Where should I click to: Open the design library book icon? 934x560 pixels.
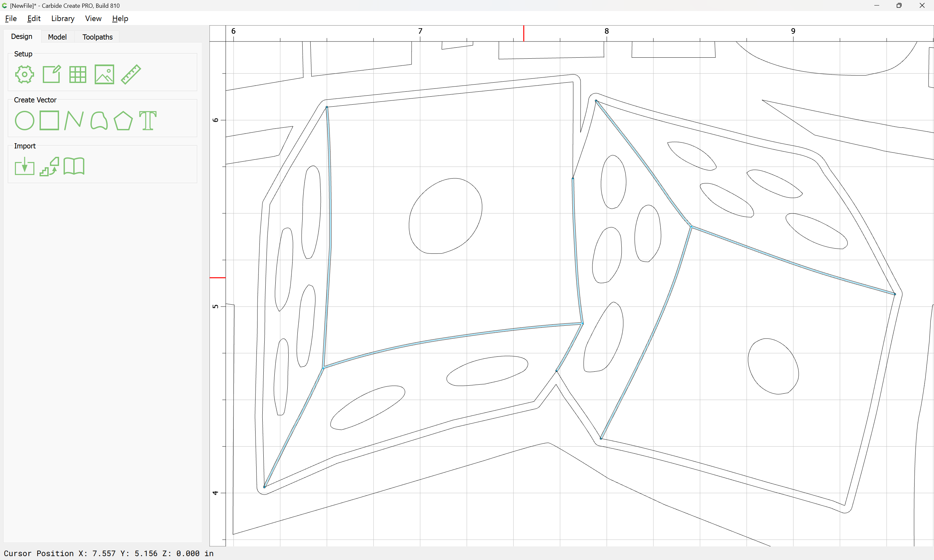tap(74, 167)
